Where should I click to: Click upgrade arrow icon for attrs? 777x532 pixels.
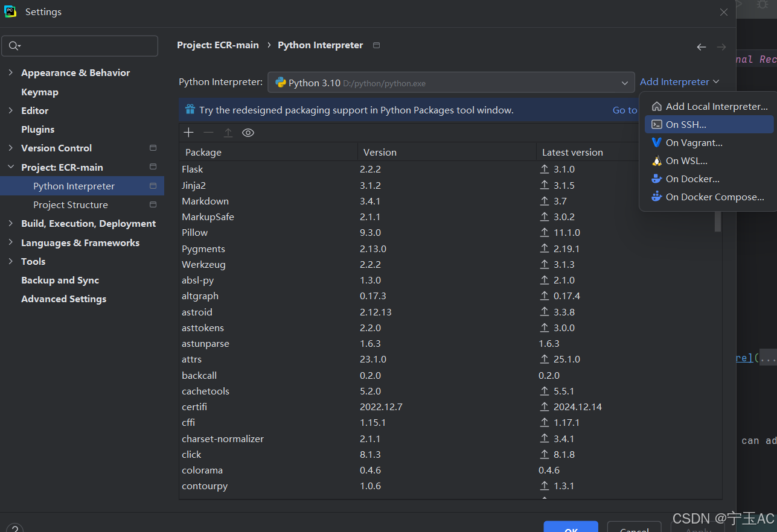point(545,359)
